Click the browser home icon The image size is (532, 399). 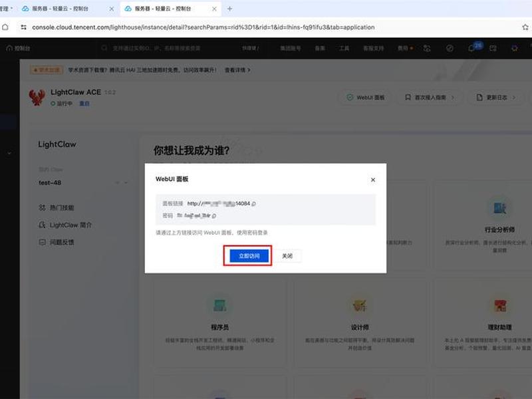pos(5,27)
